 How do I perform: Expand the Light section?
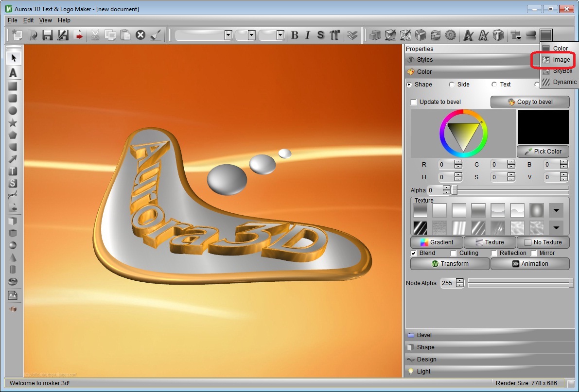pyautogui.click(x=490, y=372)
